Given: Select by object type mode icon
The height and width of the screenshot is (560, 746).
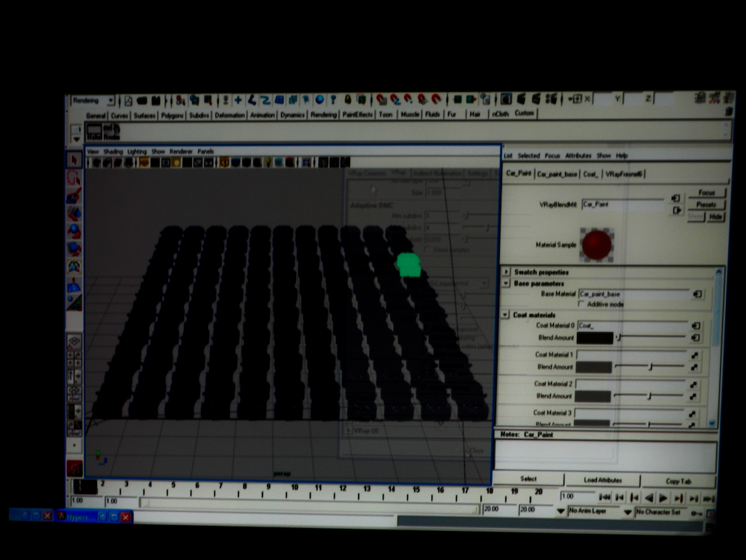Looking at the screenshot, I should pyautogui.click(x=194, y=100).
